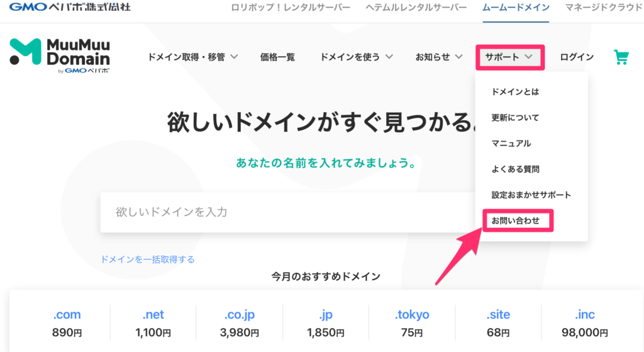
Task: Open 設定おまかせサポート menu entry
Action: [x=531, y=195]
